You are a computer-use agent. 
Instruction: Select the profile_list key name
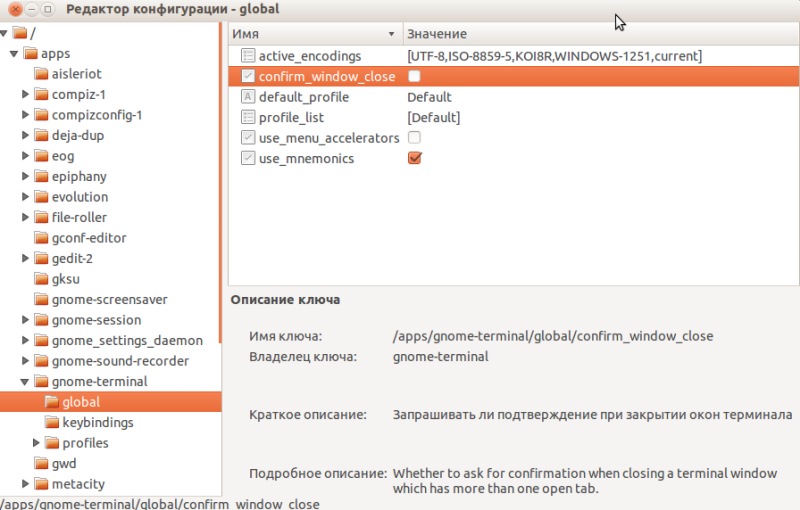291,117
